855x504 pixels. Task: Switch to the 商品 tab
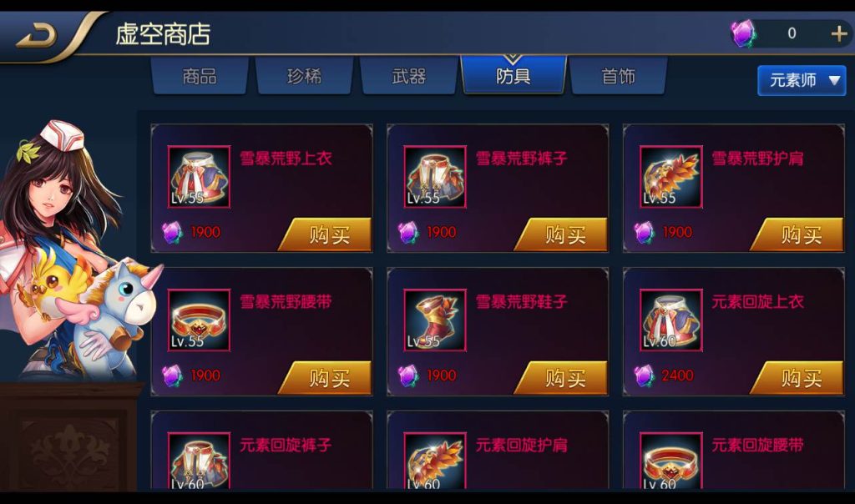click(x=200, y=76)
